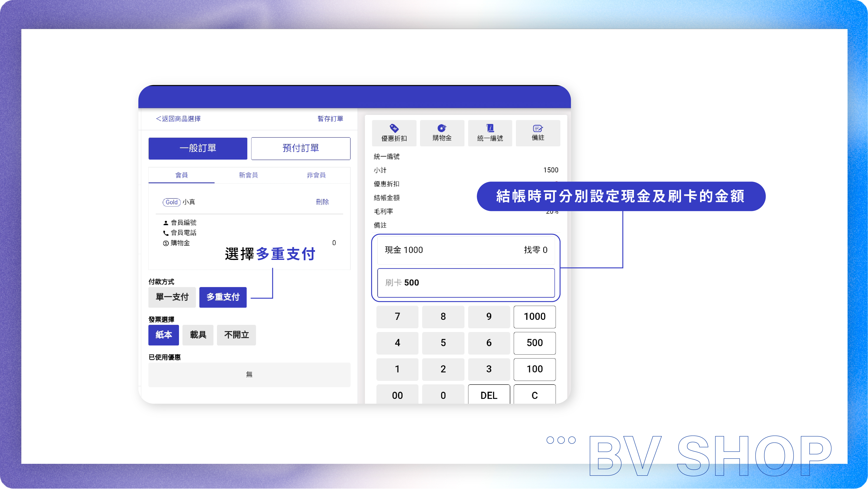
Task: Tap the 1000 quick amount key
Action: click(x=535, y=317)
